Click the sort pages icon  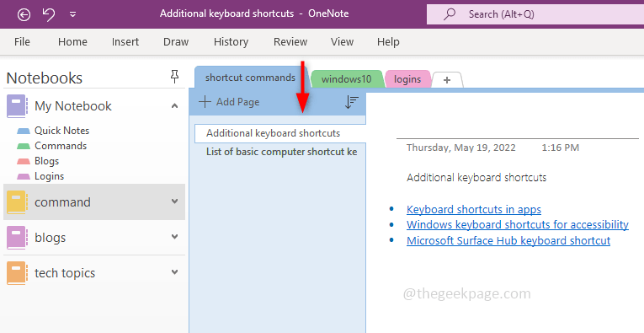[x=351, y=101]
